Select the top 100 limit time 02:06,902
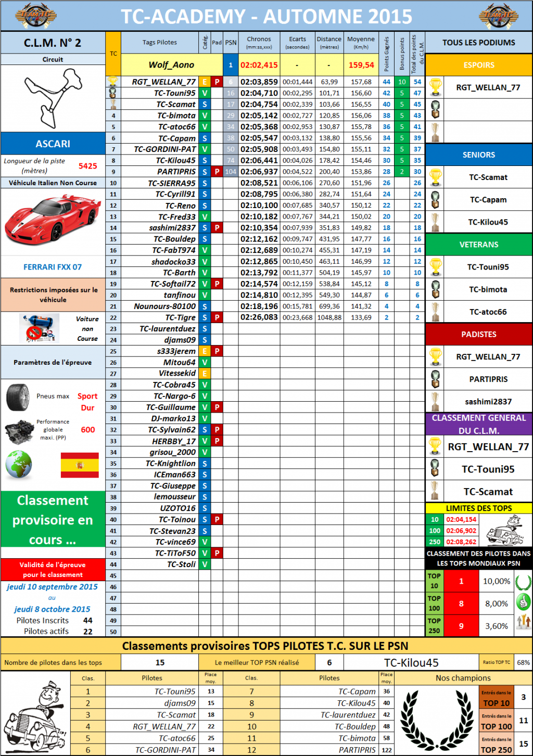The image size is (533, 756). tap(461, 531)
